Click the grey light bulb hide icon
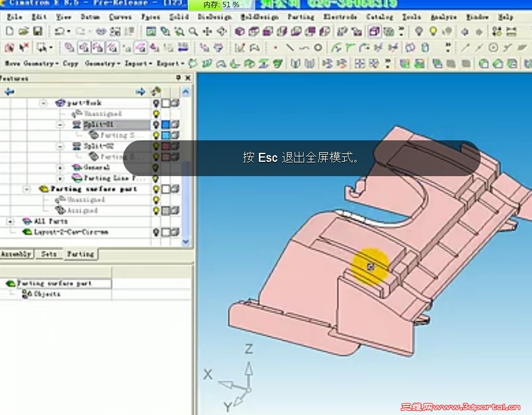 [419, 31]
